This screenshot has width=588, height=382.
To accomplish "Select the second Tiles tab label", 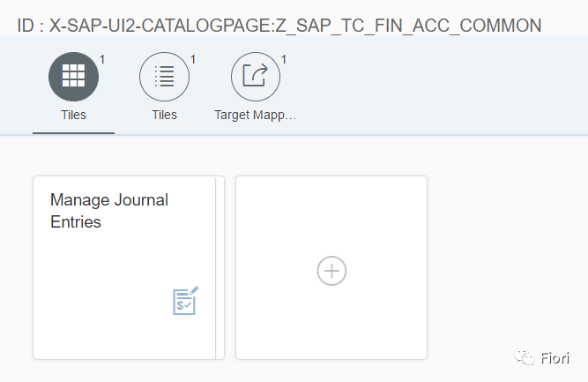I will [164, 115].
